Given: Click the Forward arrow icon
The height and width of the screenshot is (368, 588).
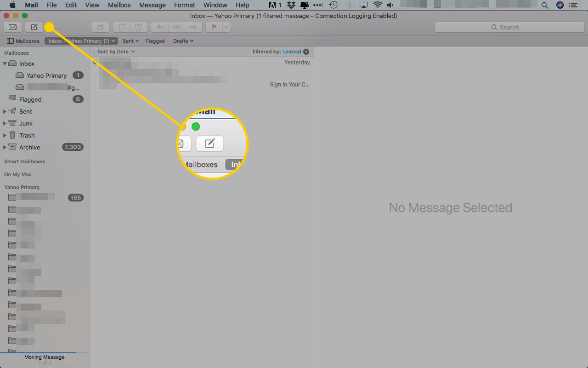Looking at the screenshot, I should [193, 27].
